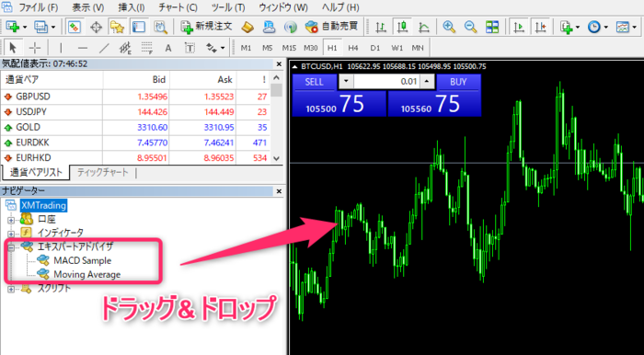Screen dimensions: 644x355
Task: Toggle the chart auto scroll button
Action: point(519,27)
